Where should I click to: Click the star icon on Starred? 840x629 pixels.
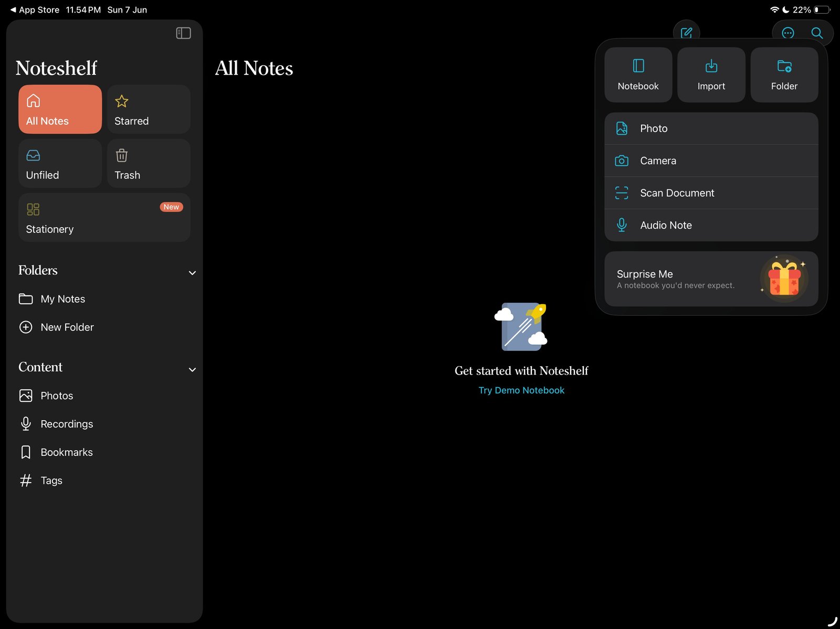(x=122, y=101)
